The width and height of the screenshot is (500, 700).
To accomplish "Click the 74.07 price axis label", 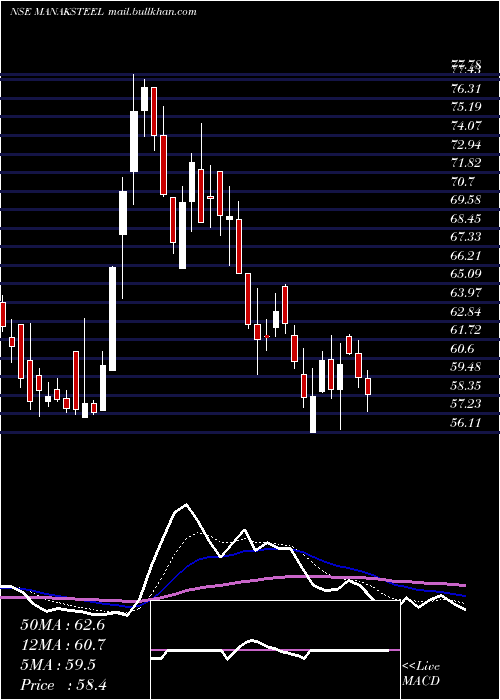I will (466, 126).
